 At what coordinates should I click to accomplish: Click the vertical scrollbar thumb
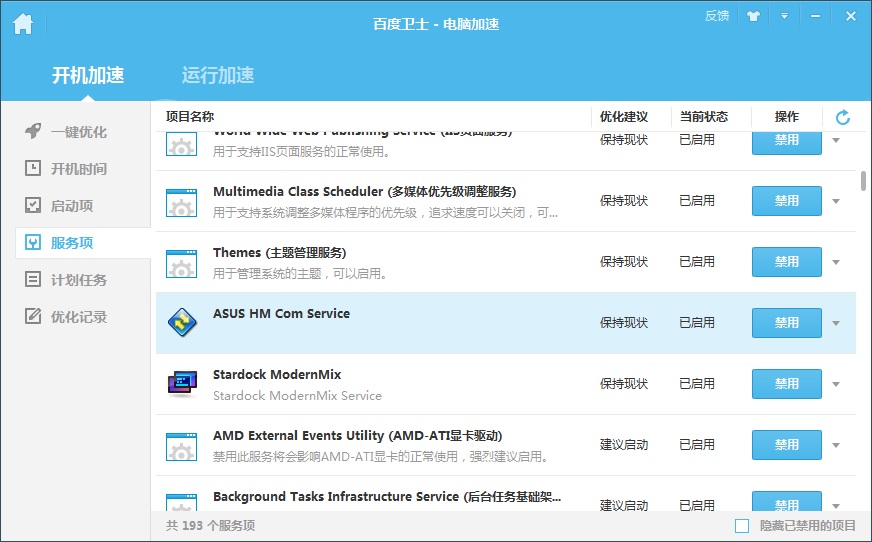[x=863, y=181]
